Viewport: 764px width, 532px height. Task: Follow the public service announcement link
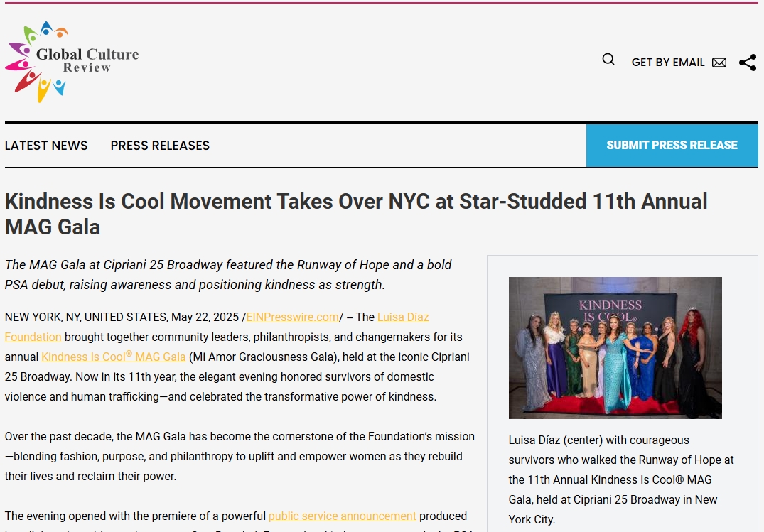343,516
